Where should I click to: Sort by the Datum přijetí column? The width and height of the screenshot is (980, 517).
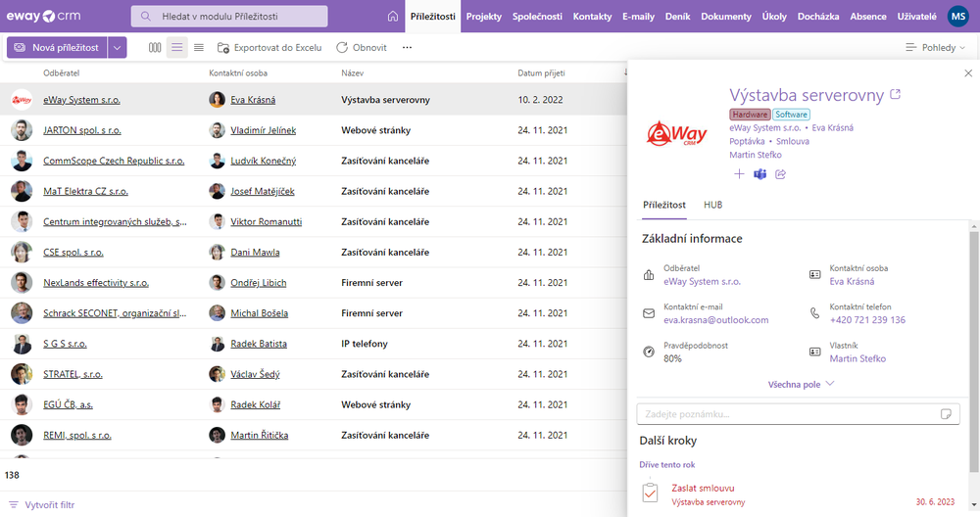coord(541,73)
